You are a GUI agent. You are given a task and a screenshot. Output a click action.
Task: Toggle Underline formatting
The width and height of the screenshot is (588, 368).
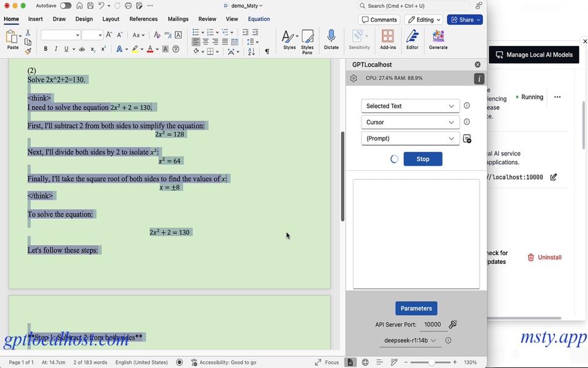point(66,49)
